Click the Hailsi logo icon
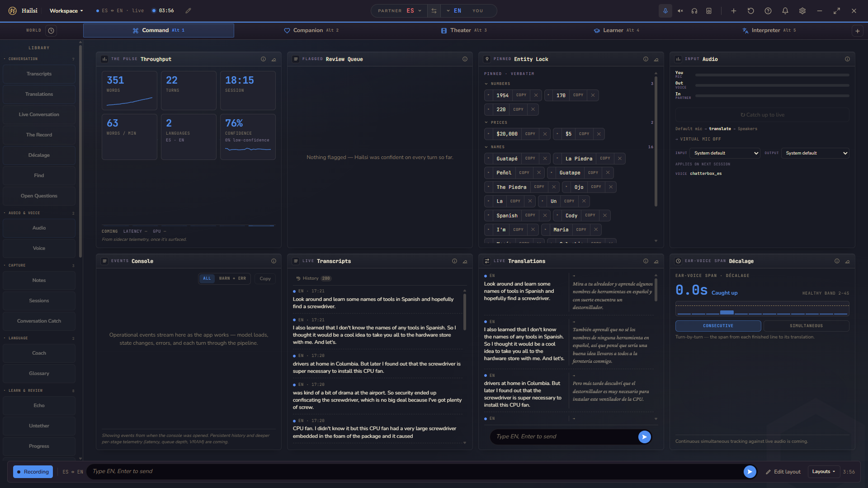The width and height of the screenshot is (868, 488). 13,11
